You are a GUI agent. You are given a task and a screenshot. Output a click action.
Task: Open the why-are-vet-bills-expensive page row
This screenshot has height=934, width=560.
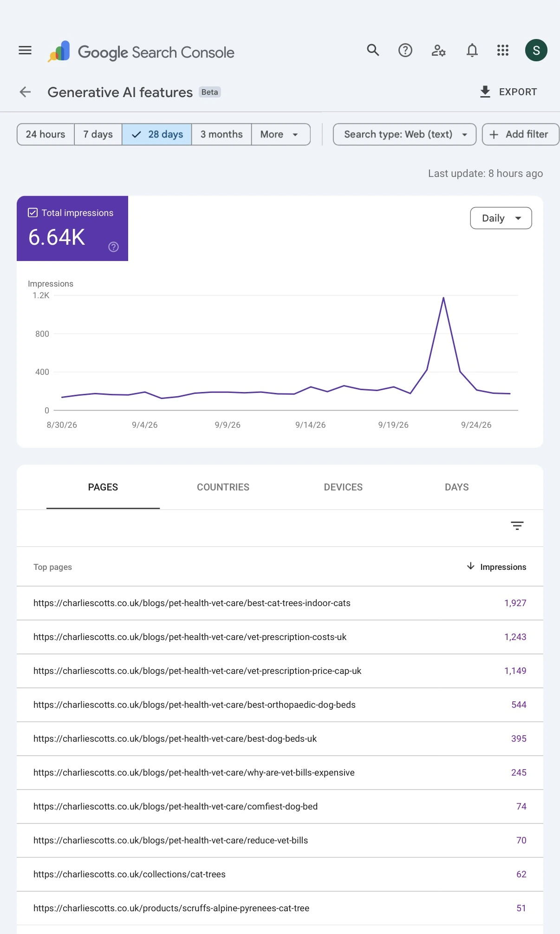pos(280,772)
